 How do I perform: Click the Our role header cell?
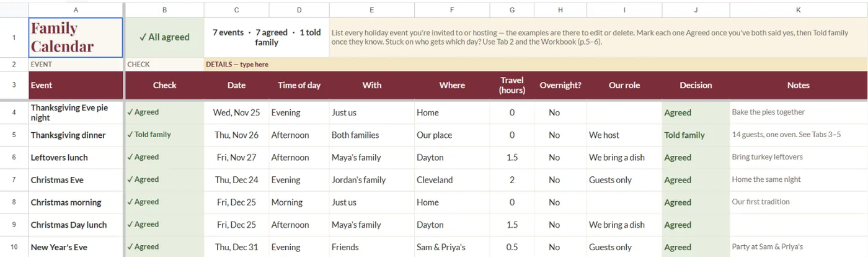pyautogui.click(x=624, y=85)
